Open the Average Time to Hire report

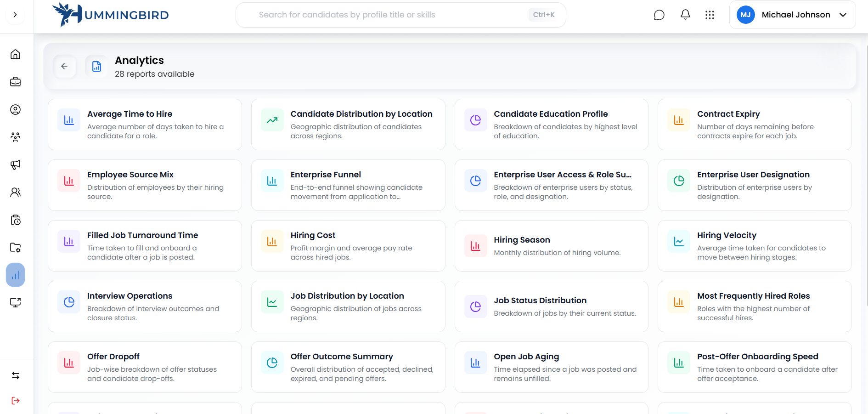coord(145,125)
